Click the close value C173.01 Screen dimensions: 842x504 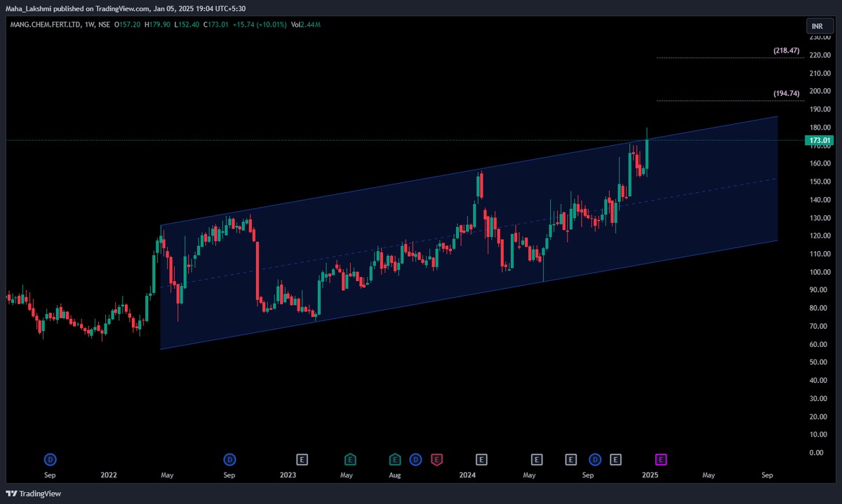215,25
